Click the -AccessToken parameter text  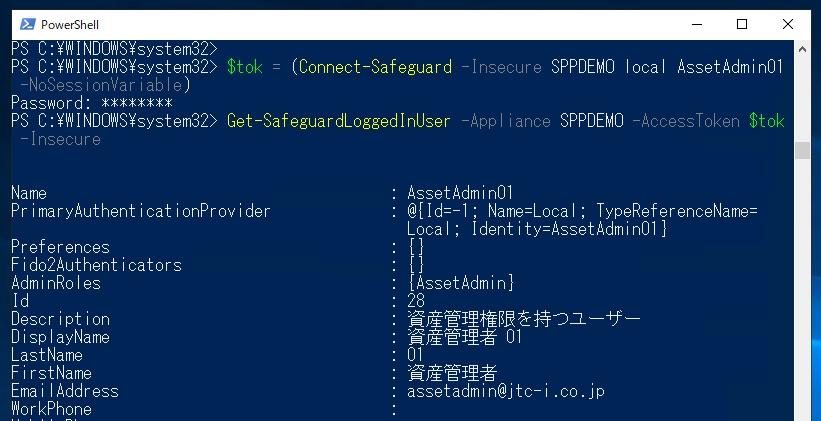click(686, 121)
